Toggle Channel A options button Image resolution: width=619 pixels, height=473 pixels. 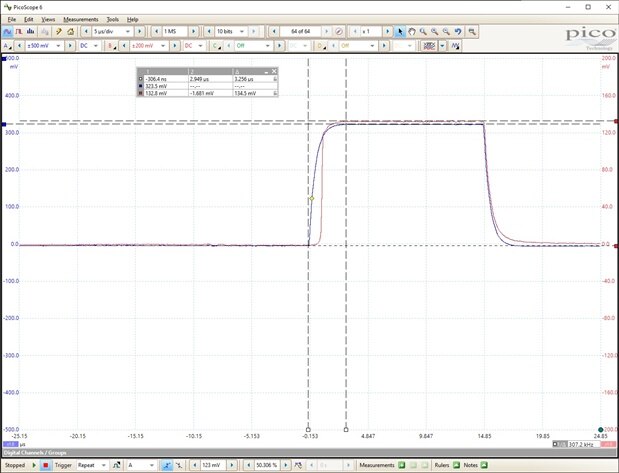pos(7,45)
